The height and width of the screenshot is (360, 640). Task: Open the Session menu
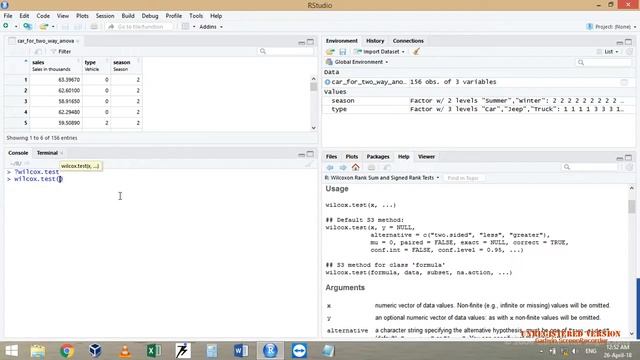(x=105, y=16)
